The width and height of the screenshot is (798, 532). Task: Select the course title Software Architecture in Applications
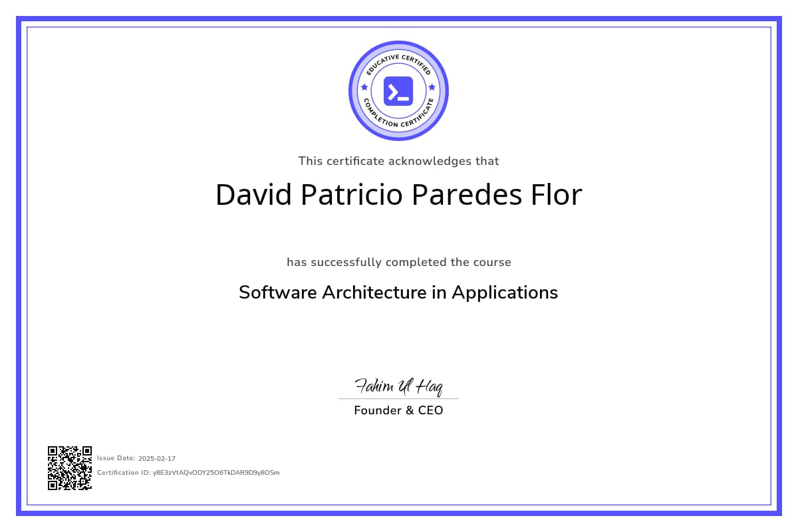click(398, 293)
